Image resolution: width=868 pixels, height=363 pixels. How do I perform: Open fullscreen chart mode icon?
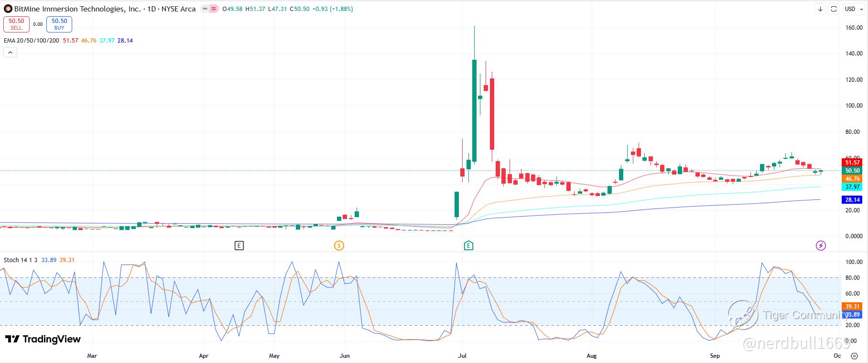834,9
